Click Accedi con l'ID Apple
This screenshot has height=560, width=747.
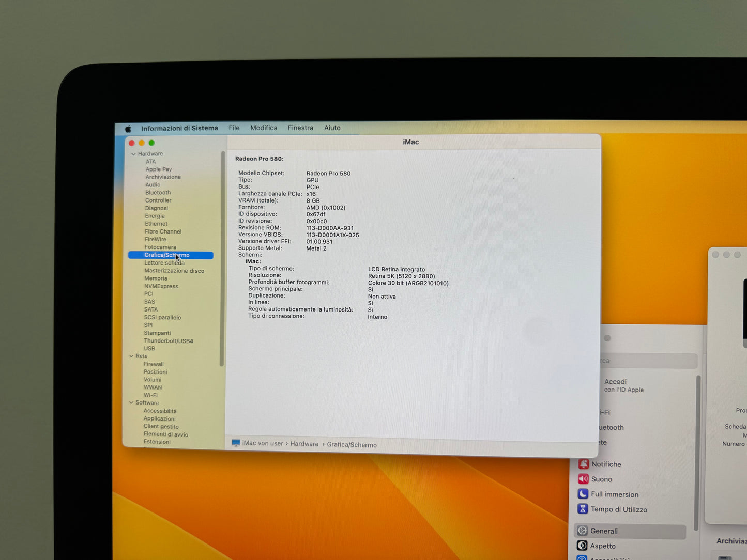click(x=623, y=385)
